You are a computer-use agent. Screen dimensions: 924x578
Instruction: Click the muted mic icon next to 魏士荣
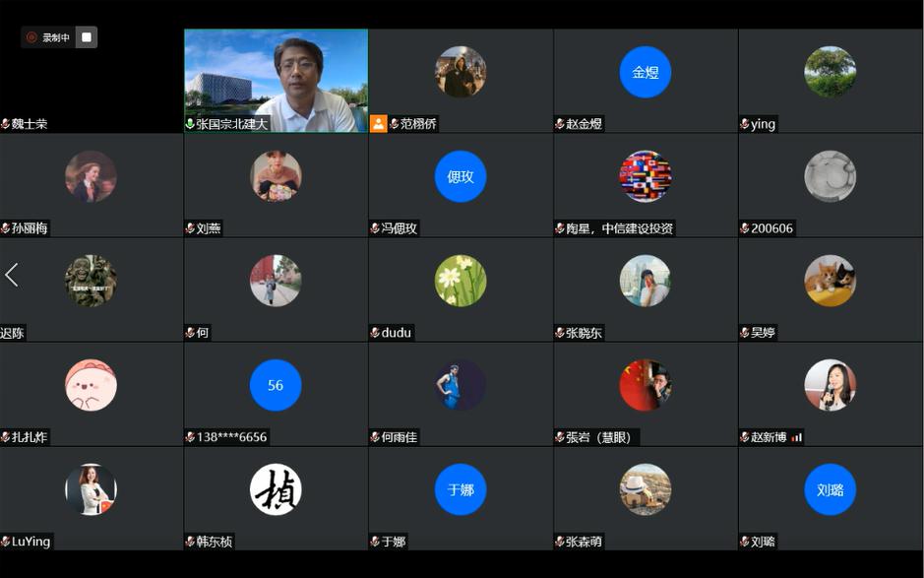tap(6, 124)
